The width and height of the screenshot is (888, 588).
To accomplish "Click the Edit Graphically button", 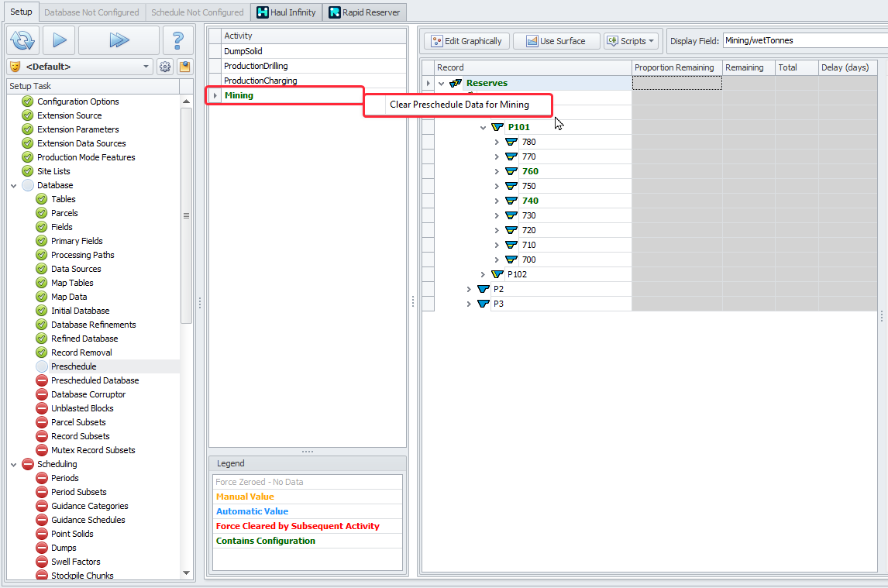I will point(467,41).
